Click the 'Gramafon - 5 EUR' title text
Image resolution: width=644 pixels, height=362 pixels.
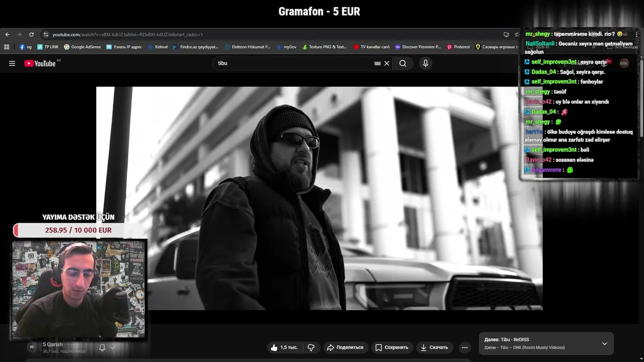319,12
